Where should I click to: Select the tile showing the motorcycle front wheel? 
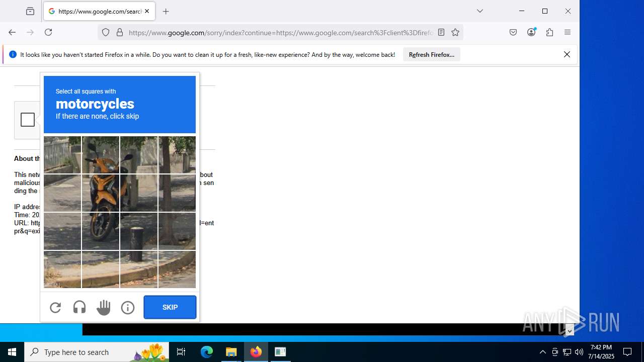(x=101, y=231)
